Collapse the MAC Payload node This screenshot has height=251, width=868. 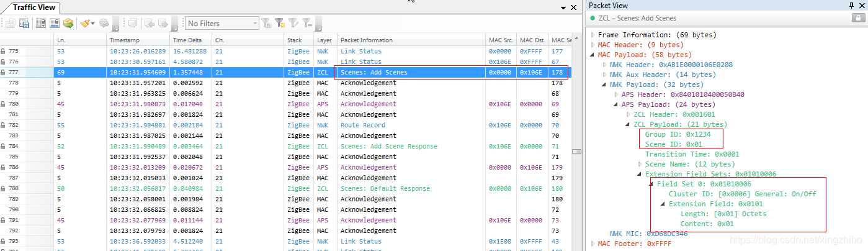(x=593, y=55)
